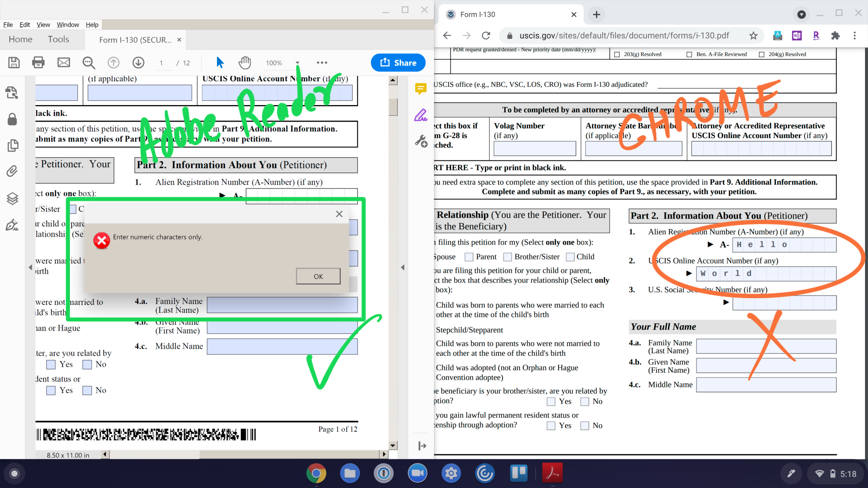Open the zoom level 100% dropdown
The height and width of the screenshot is (488, 868).
coord(298,63)
